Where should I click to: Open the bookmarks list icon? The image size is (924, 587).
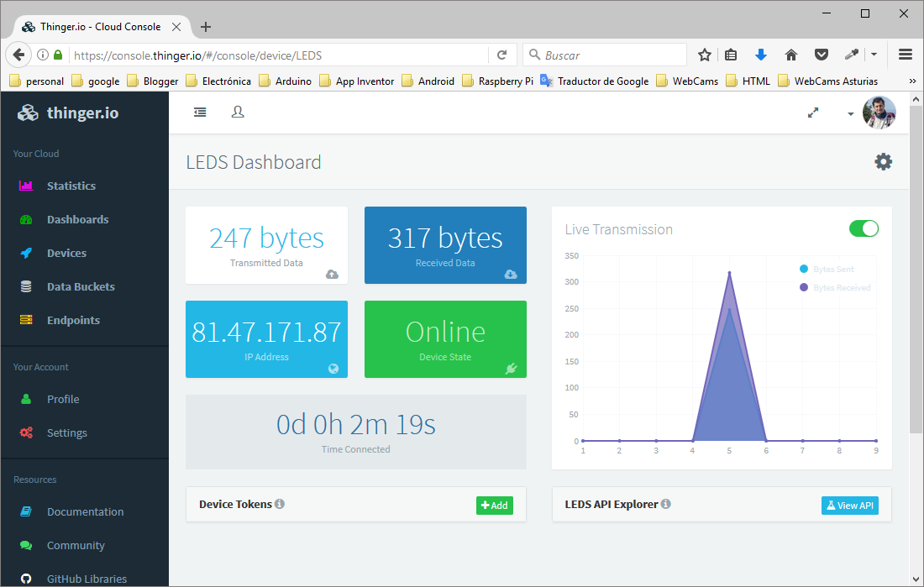pos(731,55)
